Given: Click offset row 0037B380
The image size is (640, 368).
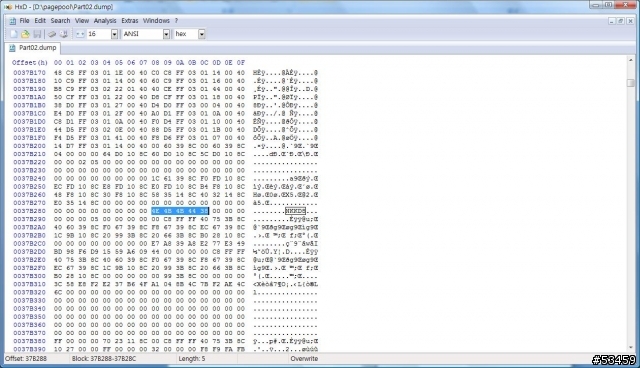Looking at the screenshot, I should coord(29,341).
